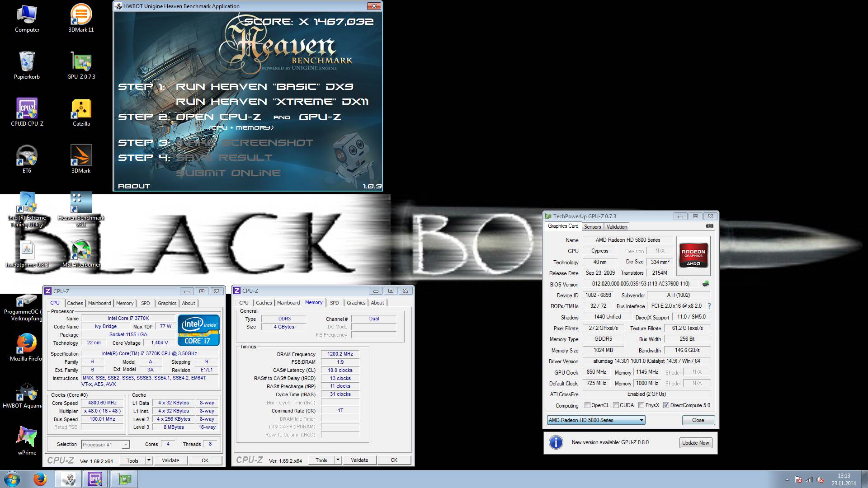Click the GPU-Z Update Now button

click(695, 443)
